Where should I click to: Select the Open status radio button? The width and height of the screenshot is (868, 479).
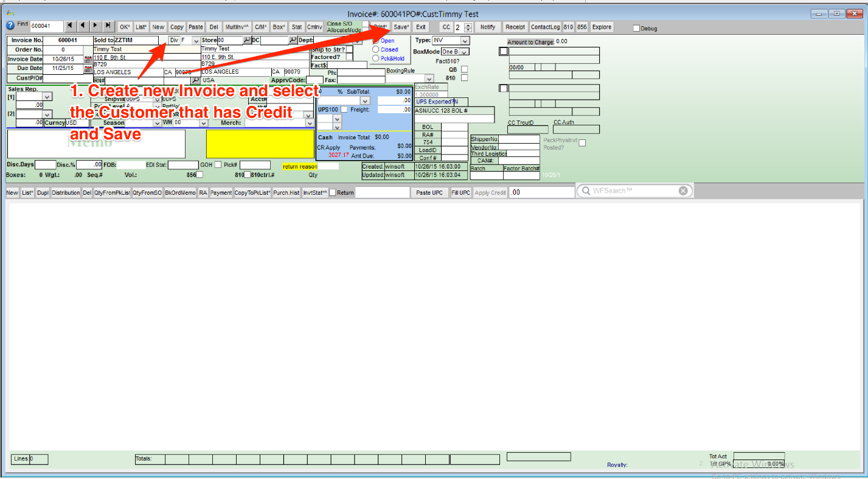(376, 41)
